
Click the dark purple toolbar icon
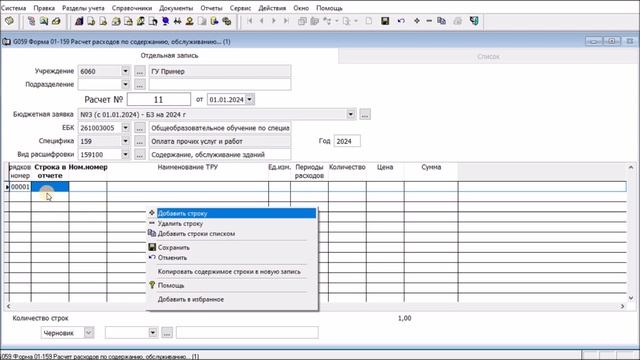[x=79, y=21]
